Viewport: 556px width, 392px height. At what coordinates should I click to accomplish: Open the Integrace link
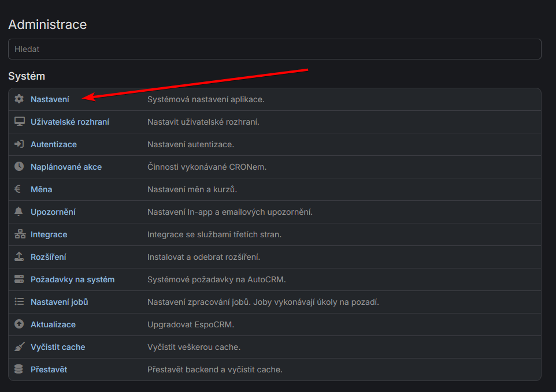(x=49, y=234)
